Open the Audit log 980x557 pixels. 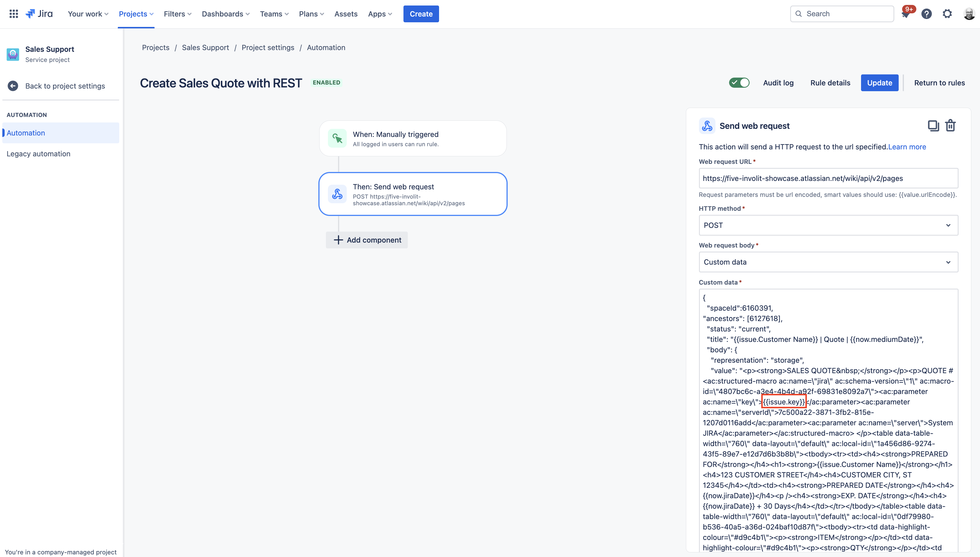[778, 83]
